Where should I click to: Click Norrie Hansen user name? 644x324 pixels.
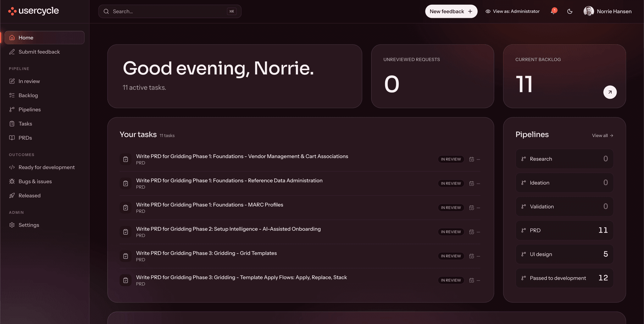pyautogui.click(x=614, y=11)
